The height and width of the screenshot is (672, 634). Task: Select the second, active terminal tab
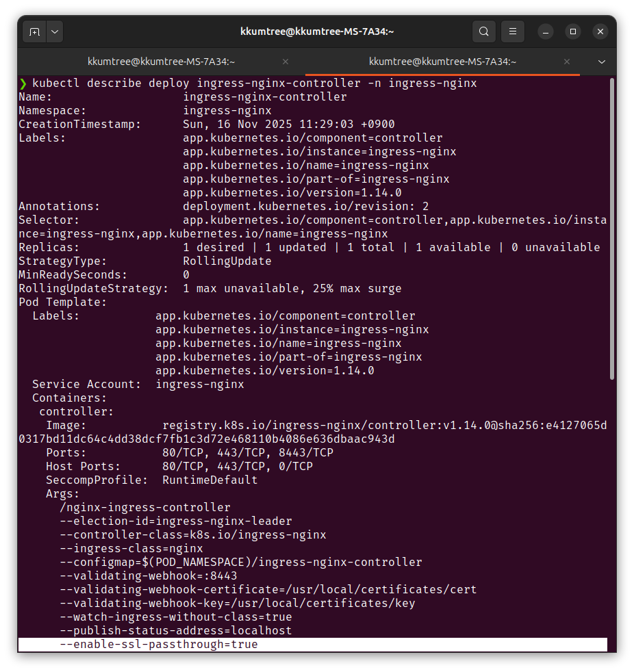point(442,62)
